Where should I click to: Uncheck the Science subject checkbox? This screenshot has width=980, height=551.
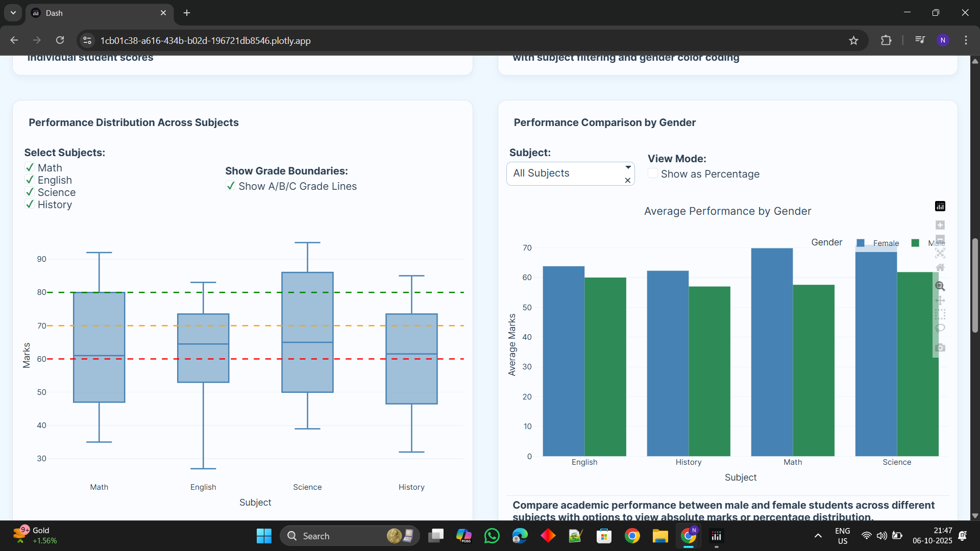[30, 192]
